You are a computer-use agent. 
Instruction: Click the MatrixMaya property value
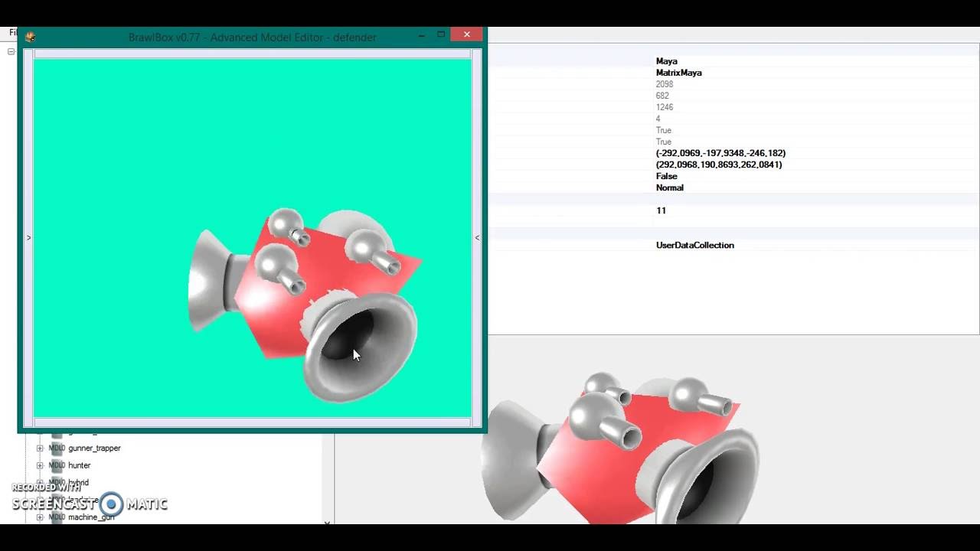coord(679,73)
